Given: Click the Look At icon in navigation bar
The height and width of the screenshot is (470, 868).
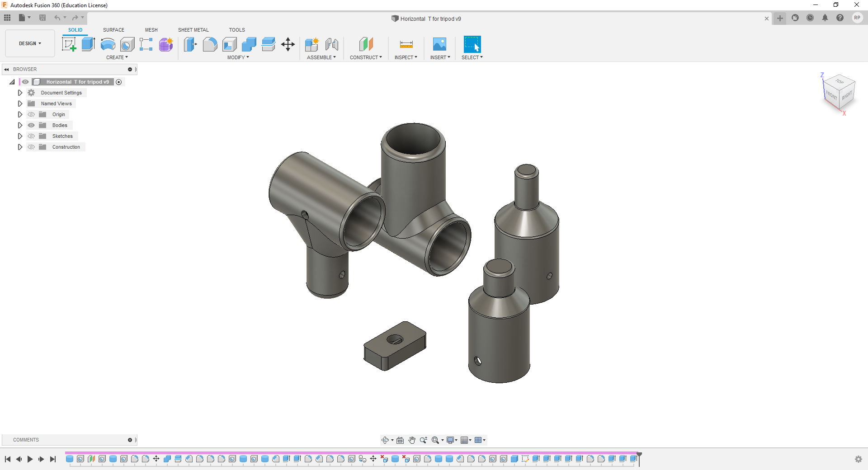Looking at the screenshot, I should (x=400, y=440).
